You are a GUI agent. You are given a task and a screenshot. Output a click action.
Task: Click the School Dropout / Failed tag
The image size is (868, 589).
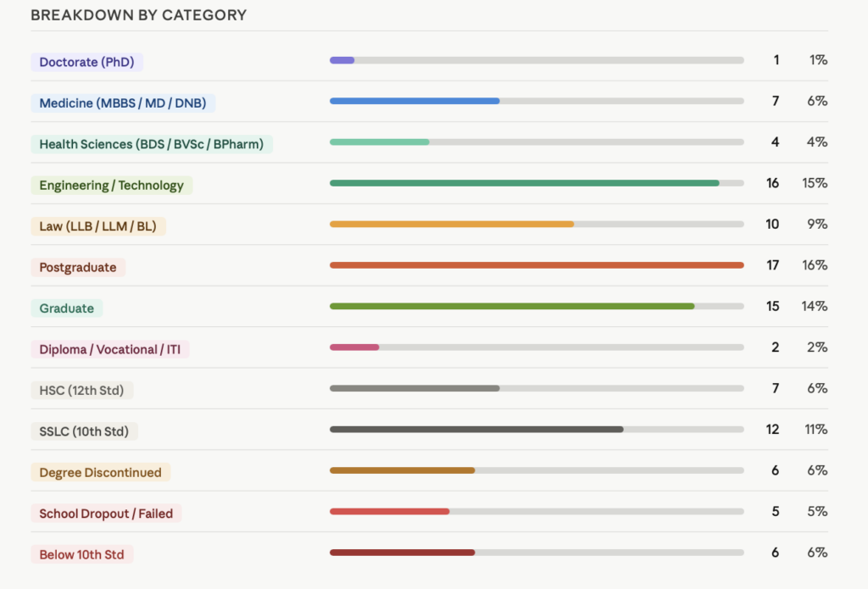coord(106,514)
